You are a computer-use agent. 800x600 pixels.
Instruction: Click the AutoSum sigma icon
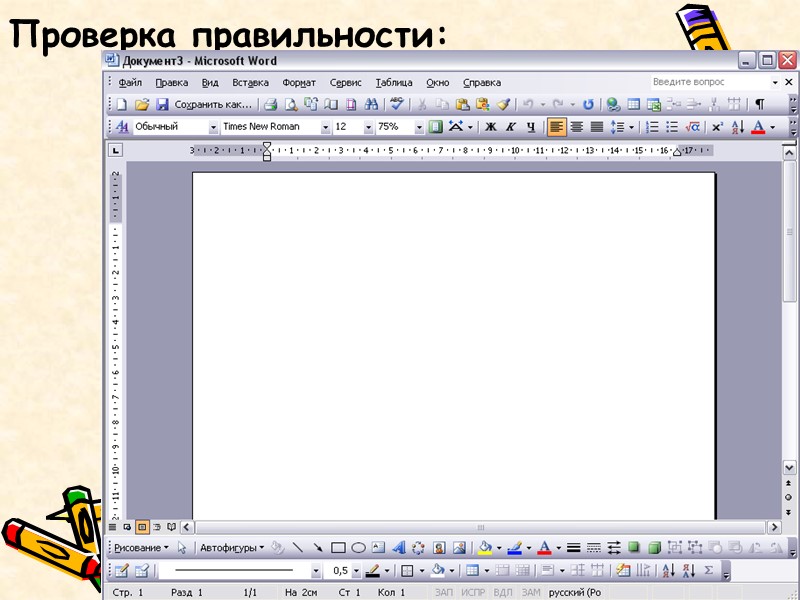[x=709, y=570]
